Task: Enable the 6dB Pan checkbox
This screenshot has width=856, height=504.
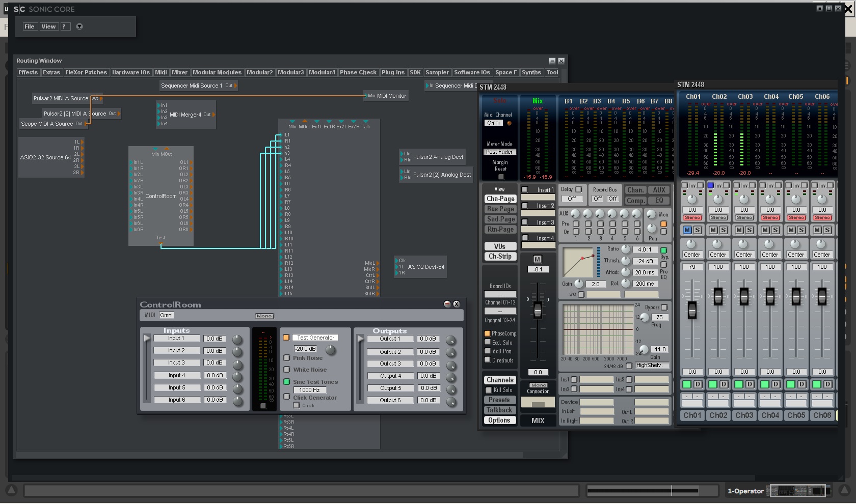Action: tap(487, 351)
